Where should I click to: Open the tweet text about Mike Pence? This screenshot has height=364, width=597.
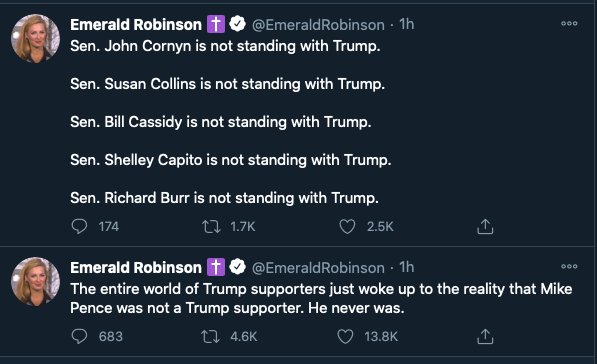click(321, 298)
